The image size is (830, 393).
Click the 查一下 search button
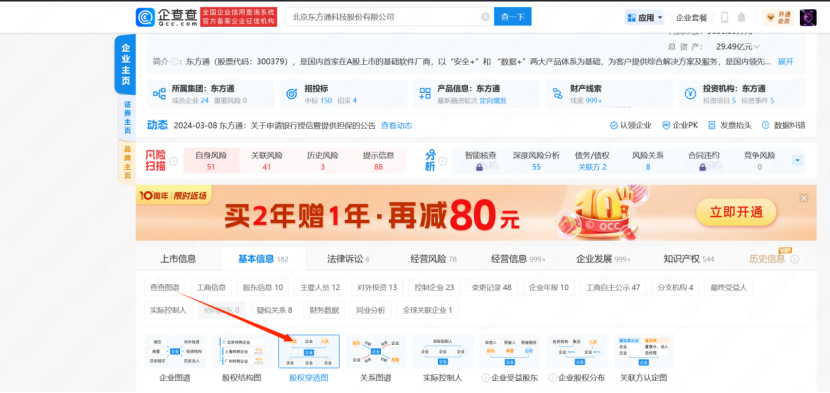pyautogui.click(x=512, y=17)
